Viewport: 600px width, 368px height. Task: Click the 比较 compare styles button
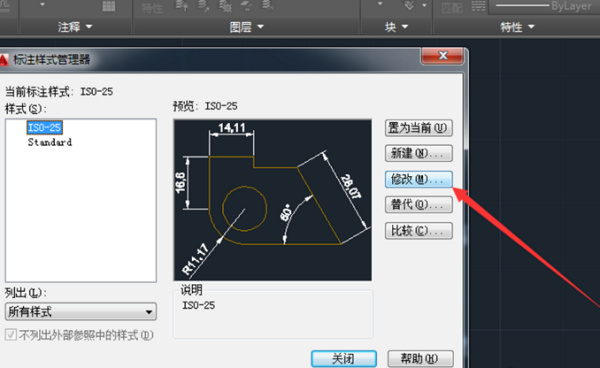(x=419, y=231)
